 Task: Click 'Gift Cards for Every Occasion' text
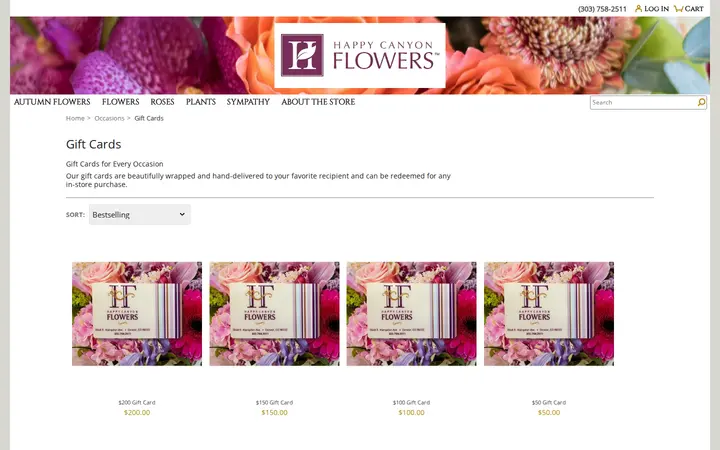(x=114, y=164)
